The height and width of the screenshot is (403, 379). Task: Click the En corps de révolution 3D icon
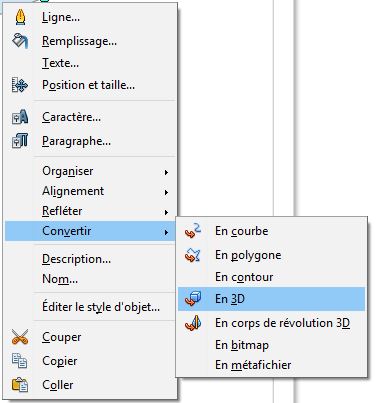pos(193,323)
